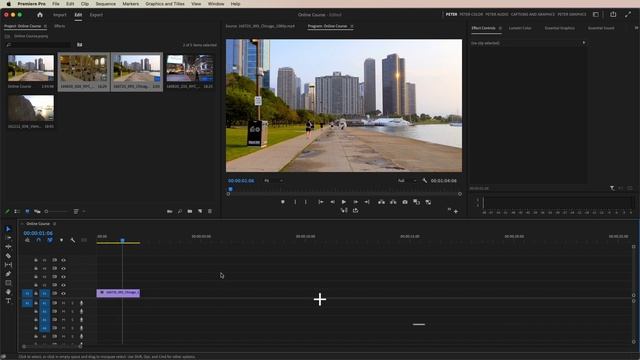Open Program panel menu next to tab

click(x=352, y=26)
